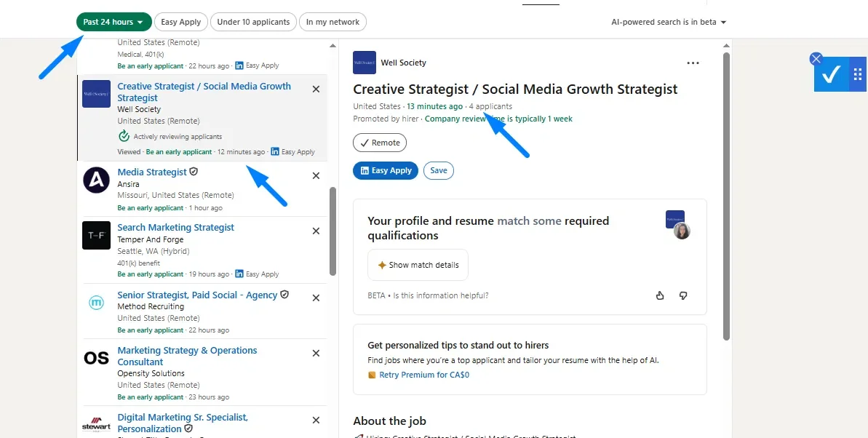Click job details scroll up arrow
Viewport: 868px width, 438px height.
pos(727,45)
